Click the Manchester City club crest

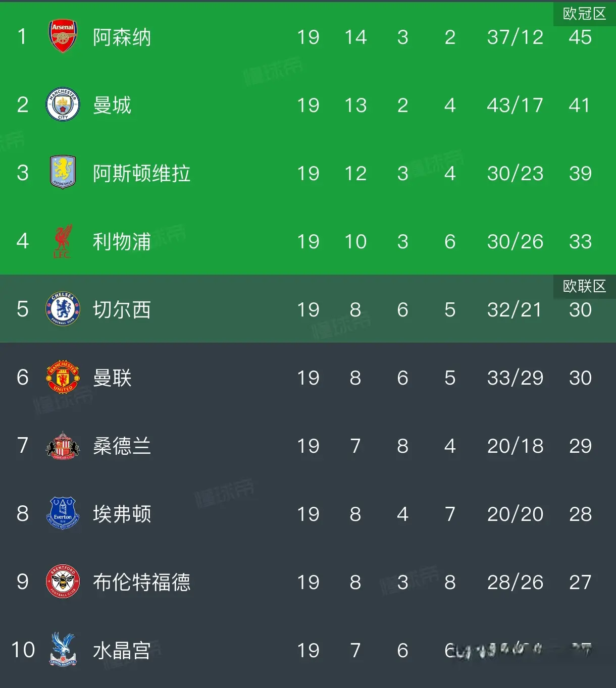coord(63,105)
